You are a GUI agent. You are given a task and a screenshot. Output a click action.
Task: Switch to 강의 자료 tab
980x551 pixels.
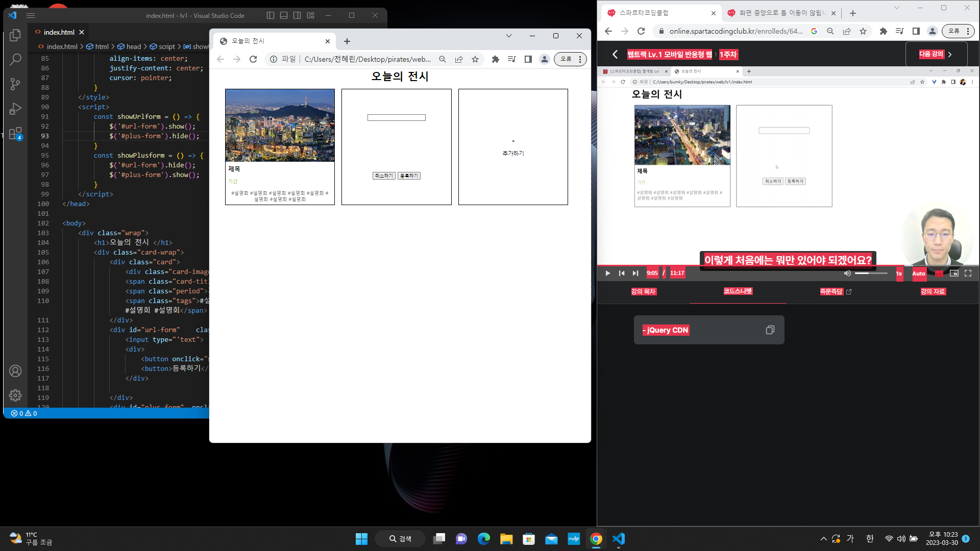[933, 292]
